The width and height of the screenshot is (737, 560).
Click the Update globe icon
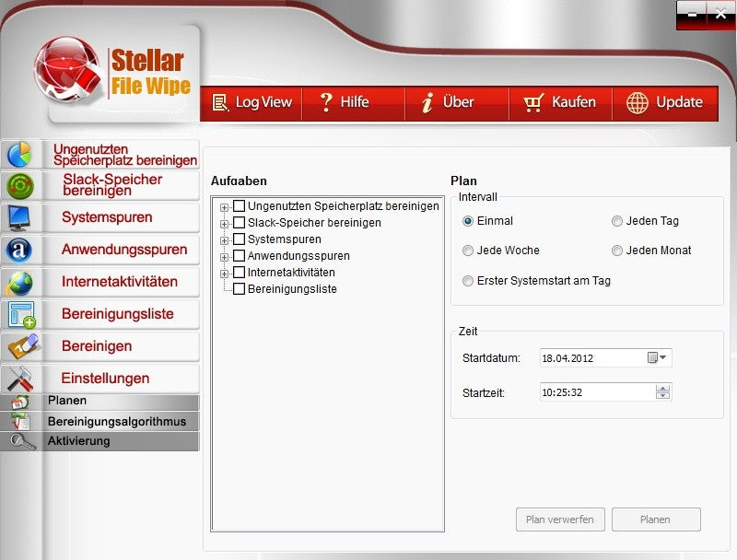[638, 102]
